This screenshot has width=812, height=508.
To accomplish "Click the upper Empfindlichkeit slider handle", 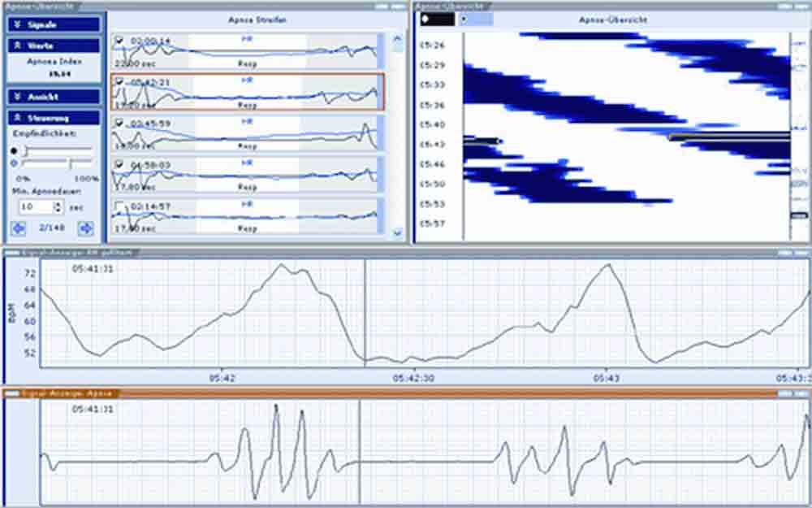I will tap(27, 150).
